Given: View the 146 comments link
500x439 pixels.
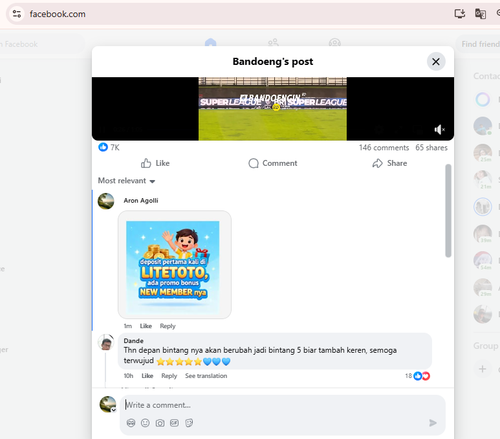Looking at the screenshot, I should pos(384,148).
